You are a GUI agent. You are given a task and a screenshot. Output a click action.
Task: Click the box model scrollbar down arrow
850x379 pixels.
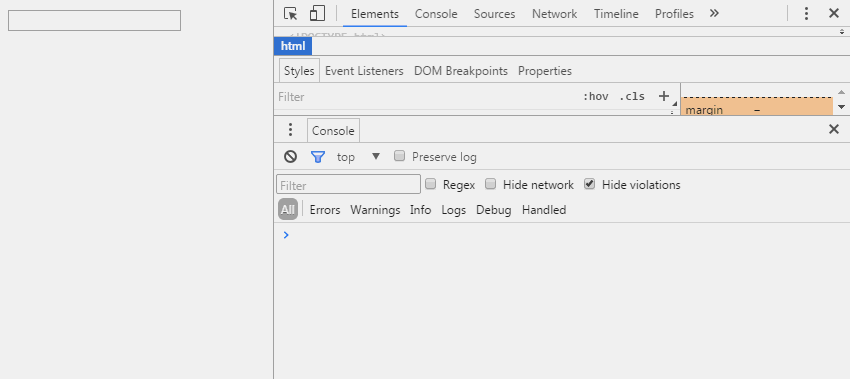tap(841, 107)
